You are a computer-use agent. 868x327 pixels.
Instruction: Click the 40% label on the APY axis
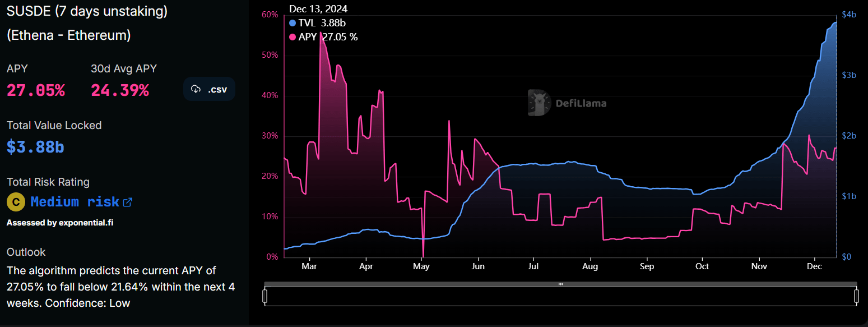(270, 95)
